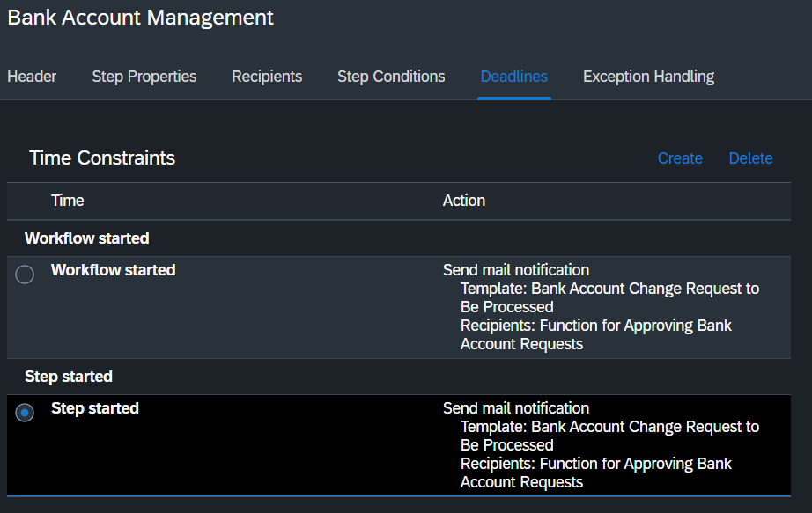Select the Workflow started radio button
Viewport: 812px width, 513px height.
tap(25, 275)
